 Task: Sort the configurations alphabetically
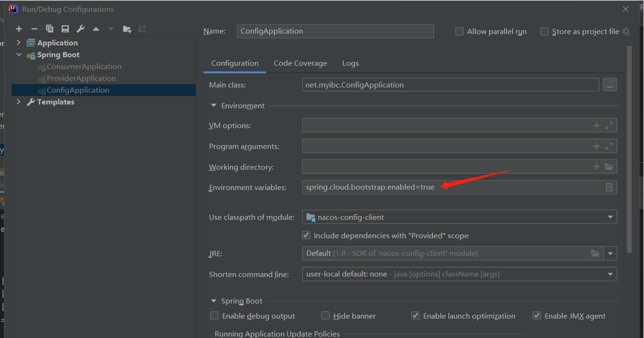coord(142,29)
